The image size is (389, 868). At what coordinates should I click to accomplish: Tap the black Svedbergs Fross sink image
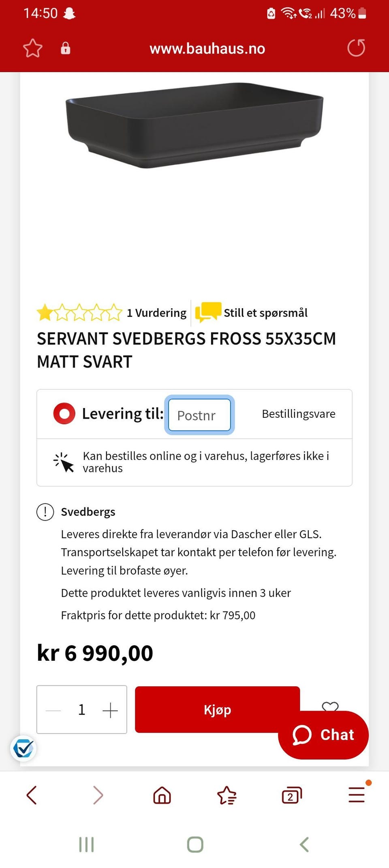click(194, 126)
